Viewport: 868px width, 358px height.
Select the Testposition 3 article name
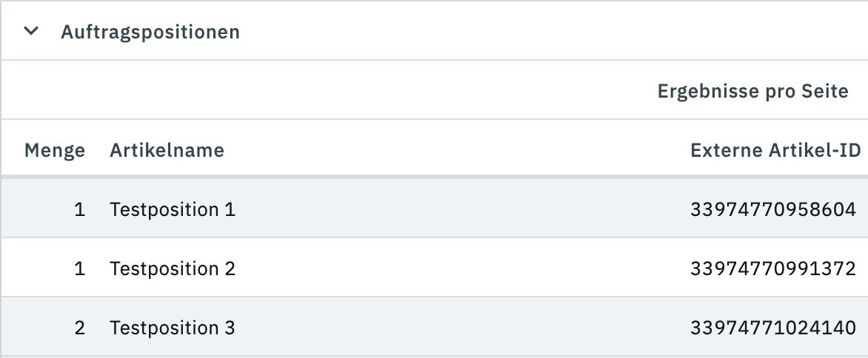click(x=172, y=327)
